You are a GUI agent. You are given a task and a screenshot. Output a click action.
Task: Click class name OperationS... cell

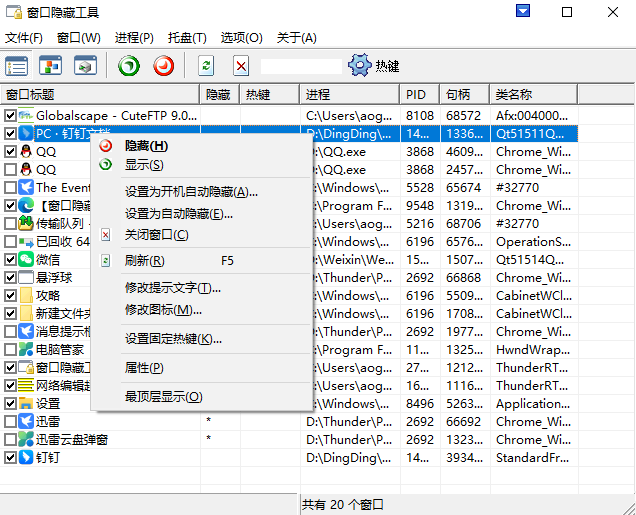point(533,242)
